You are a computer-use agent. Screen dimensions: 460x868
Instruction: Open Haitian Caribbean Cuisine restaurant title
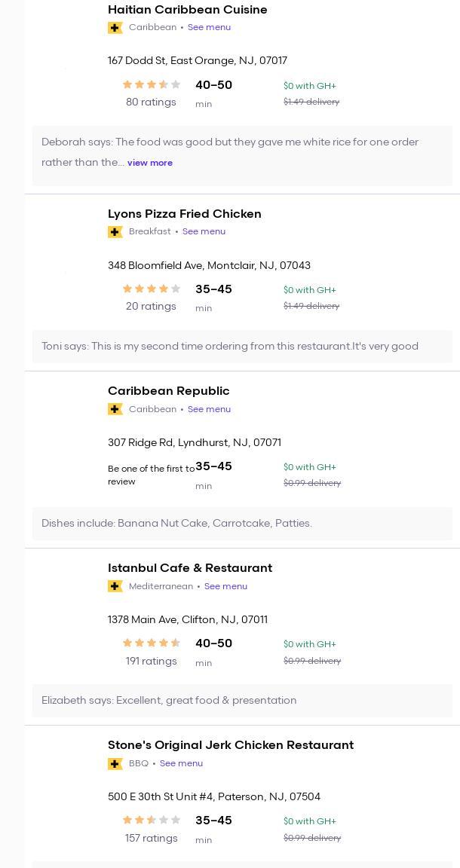pyautogui.click(x=187, y=10)
